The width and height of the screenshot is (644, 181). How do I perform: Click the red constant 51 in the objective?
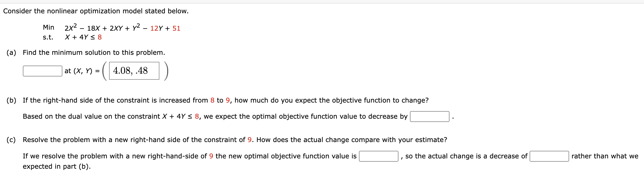tap(176, 28)
